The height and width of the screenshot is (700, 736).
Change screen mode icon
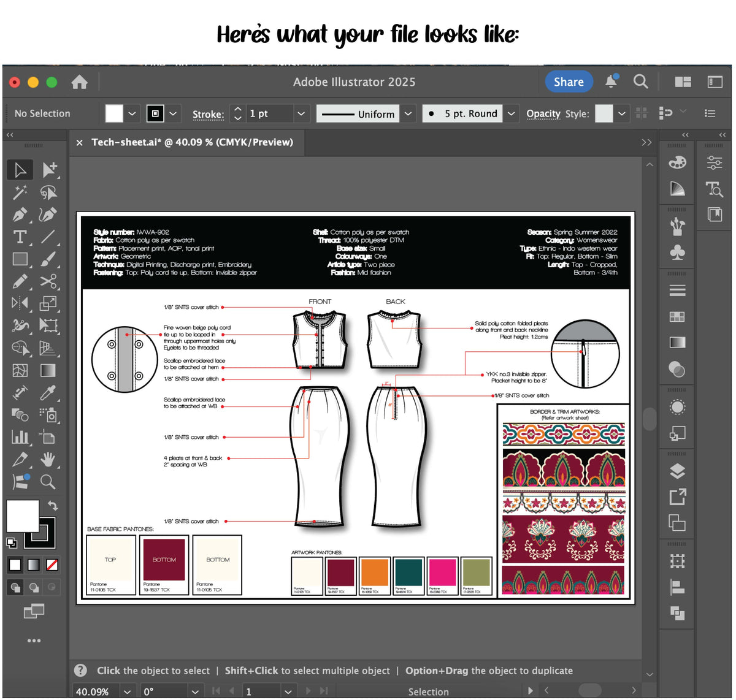pos(34,611)
